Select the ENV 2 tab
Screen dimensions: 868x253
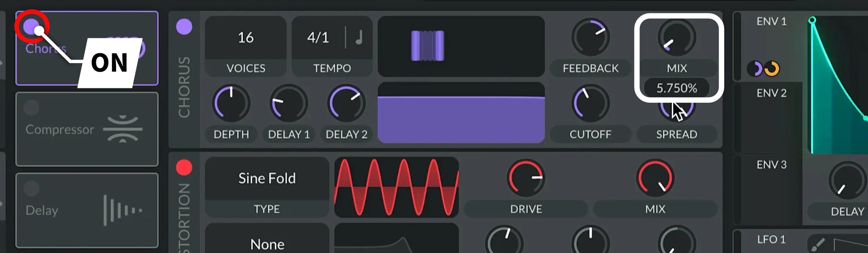tap(771, 93)
